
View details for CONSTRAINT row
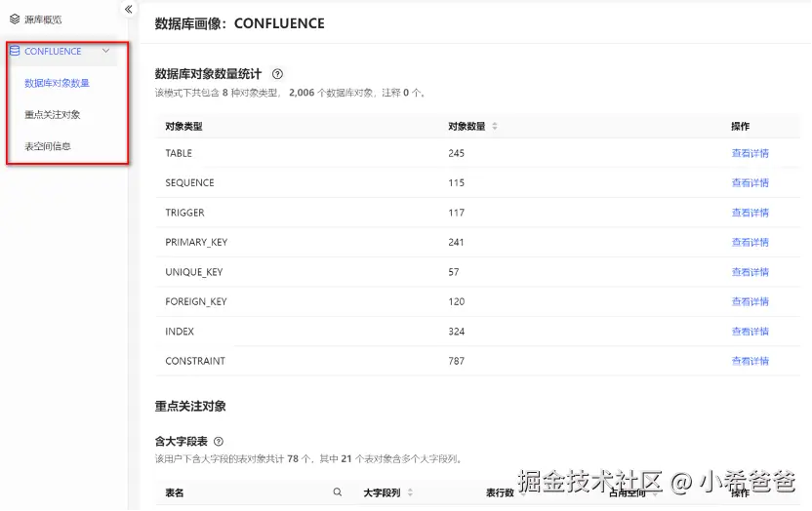[x=750, y=361]
